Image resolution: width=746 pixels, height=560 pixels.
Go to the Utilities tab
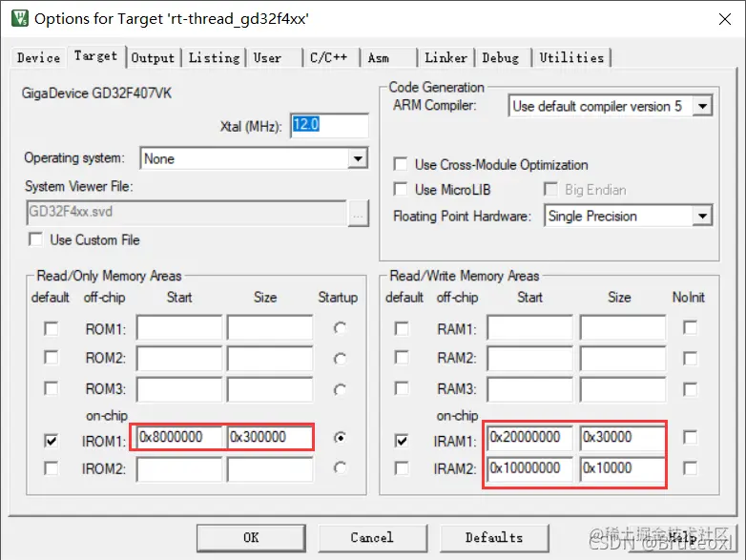point(571,58)
